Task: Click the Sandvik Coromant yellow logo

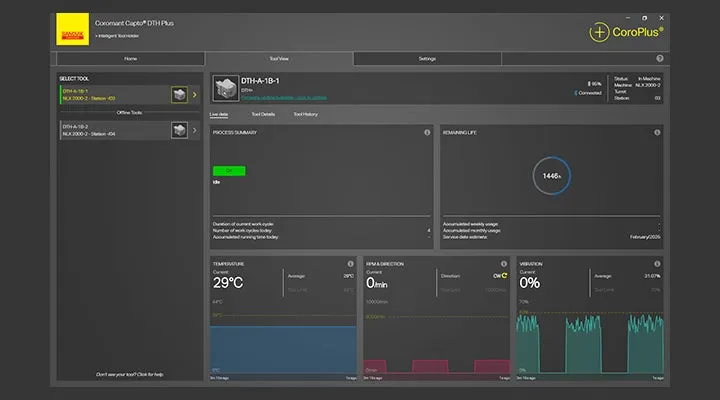Action: tap(73, 29)
